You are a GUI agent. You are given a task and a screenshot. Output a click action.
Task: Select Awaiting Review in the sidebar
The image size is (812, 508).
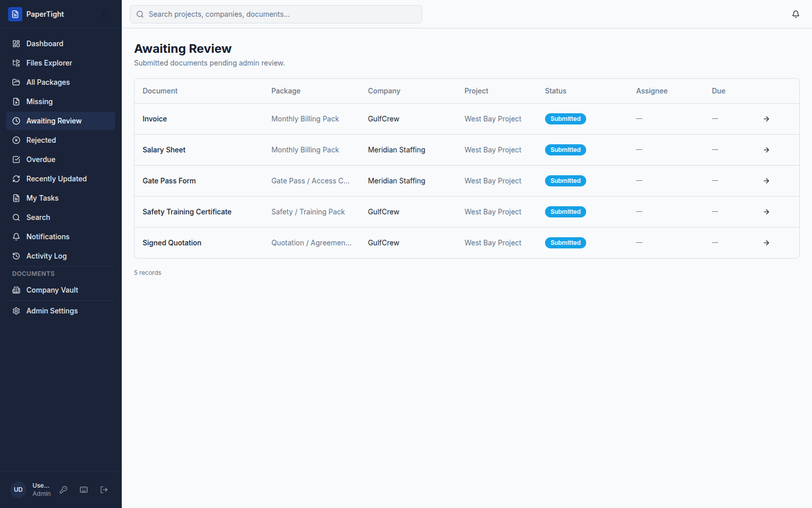(x=60, y=121)
